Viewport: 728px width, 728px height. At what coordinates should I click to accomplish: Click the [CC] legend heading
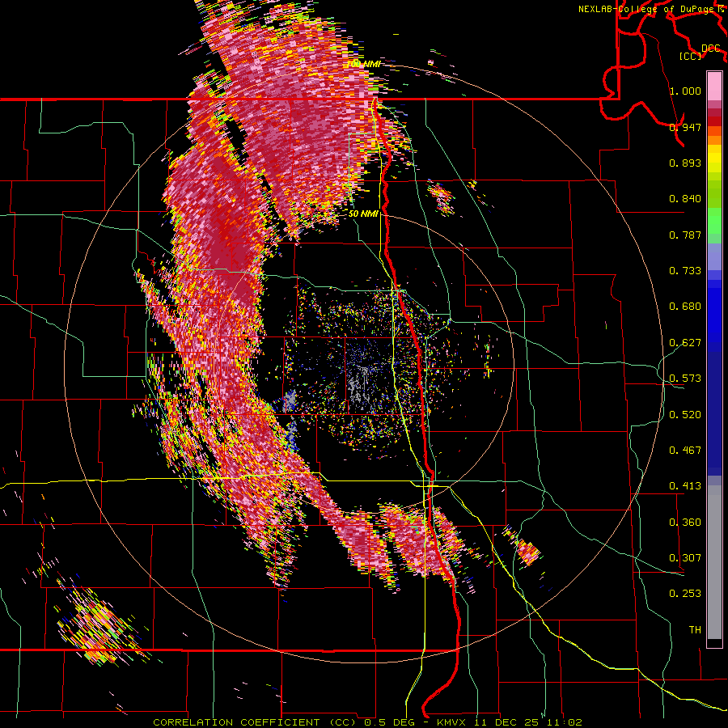tap(690, 56)
